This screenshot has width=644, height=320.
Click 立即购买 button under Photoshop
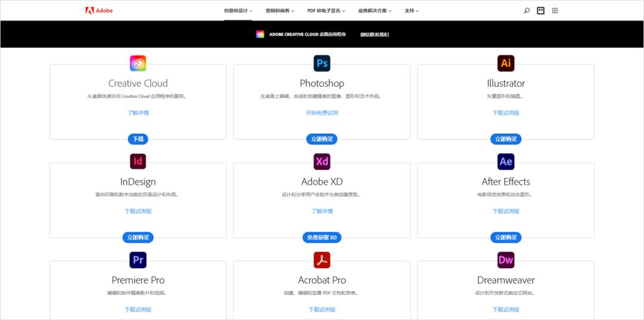click(x=322, y=139)
